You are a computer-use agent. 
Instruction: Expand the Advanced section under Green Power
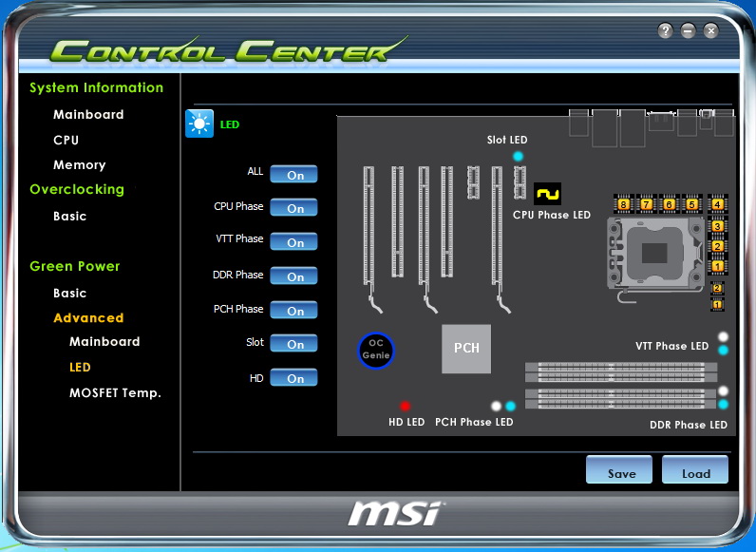tap(88, 318)
